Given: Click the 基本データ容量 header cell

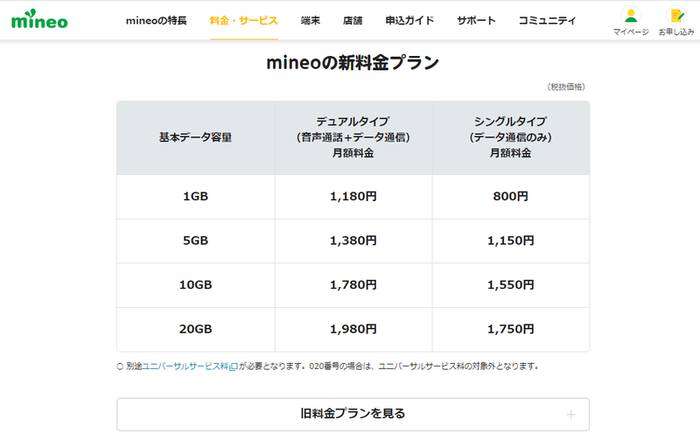Looking at the screenshot, I should tap(196, 138).
